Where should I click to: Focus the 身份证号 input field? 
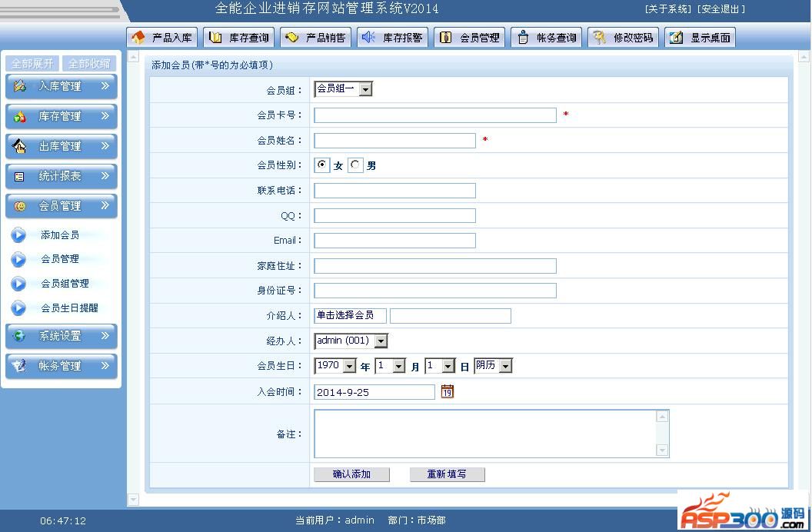tap(435, 291)
